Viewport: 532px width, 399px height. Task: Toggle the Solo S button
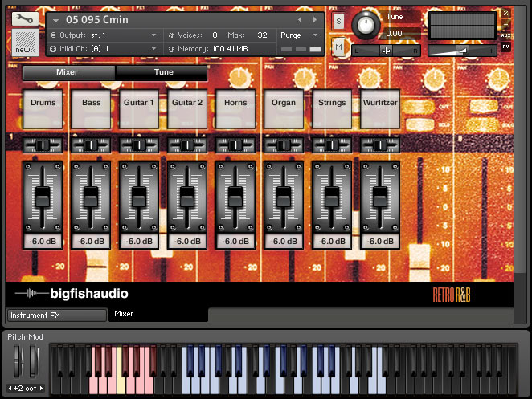338,22
